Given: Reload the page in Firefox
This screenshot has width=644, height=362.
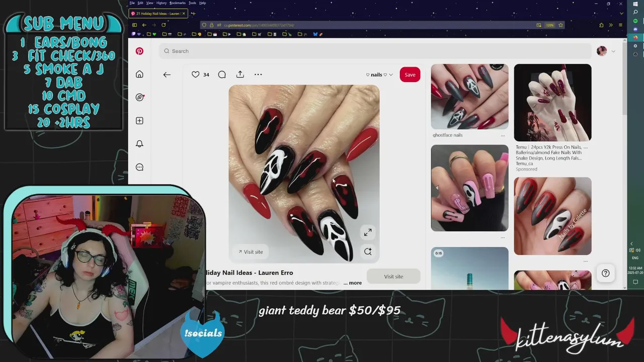Looking at the screenshot, I should pos(164,25).
